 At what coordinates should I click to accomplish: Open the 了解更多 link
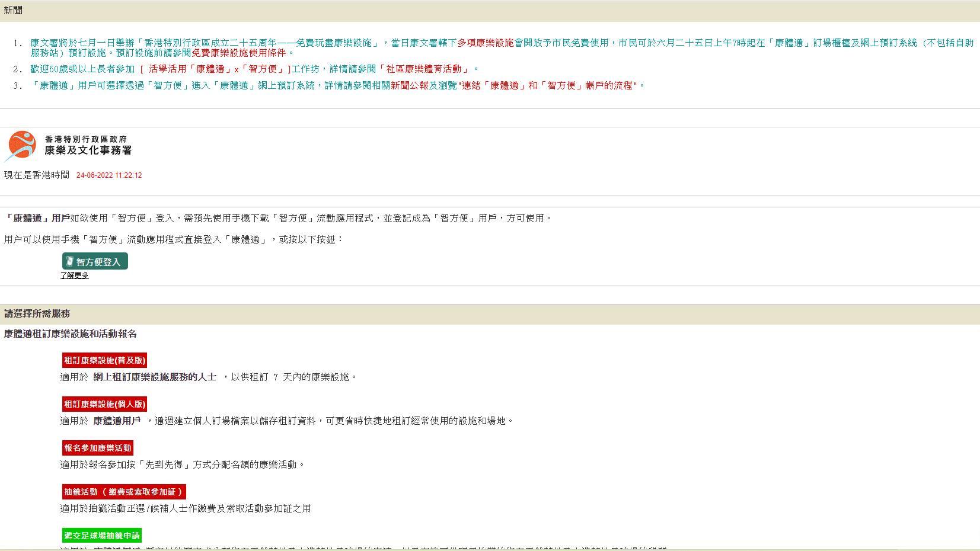75,275
